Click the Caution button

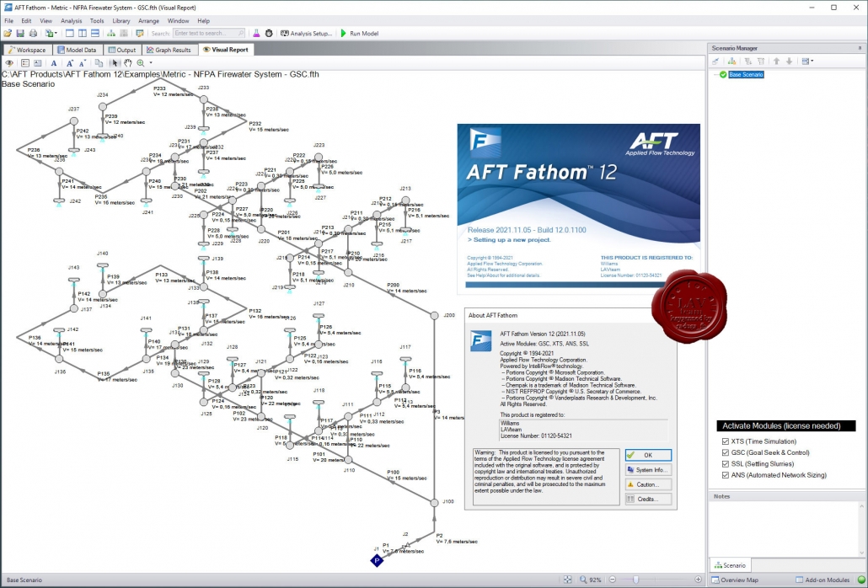click(648, 484)
